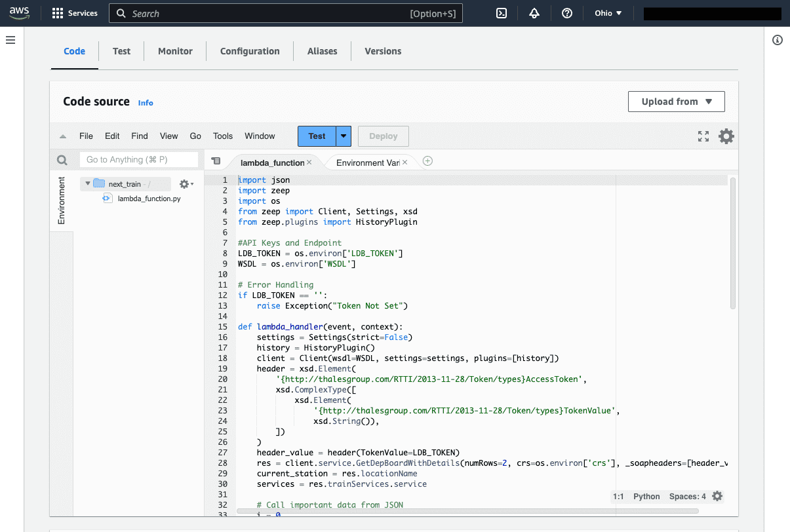Select the next_train folder row
Screen dimensions: 790x532
pyautogui.click(x=125, y=184)
